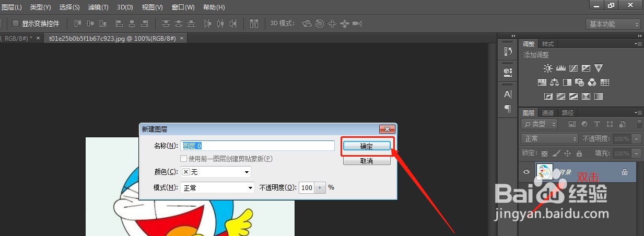Select the 3D slide mode icon
Screen dimensions: 644x236
click(x=344, y=23)
